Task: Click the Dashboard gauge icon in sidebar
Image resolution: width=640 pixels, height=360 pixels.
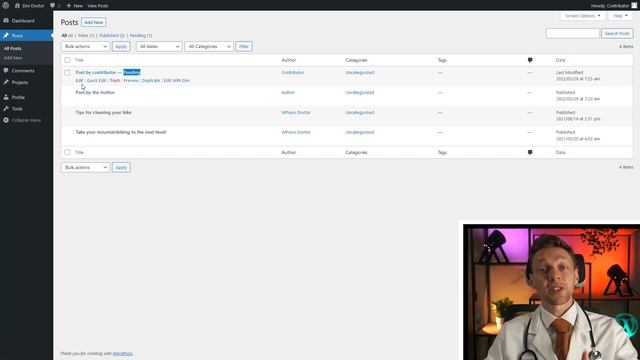Action: (x=6, y=20)
